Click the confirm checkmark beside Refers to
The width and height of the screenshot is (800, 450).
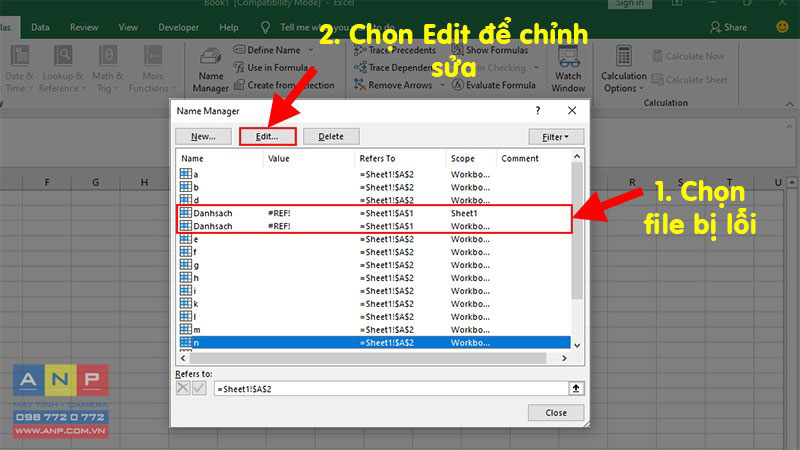(x=199, y=388)
